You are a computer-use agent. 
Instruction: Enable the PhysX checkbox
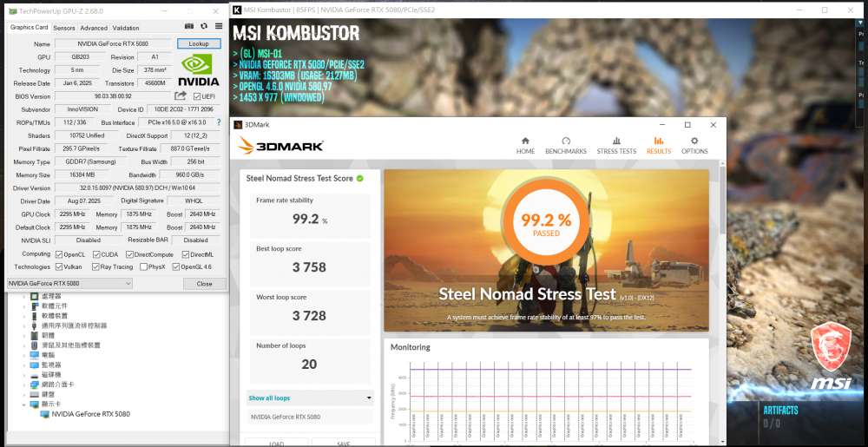[x=143, y=267]
